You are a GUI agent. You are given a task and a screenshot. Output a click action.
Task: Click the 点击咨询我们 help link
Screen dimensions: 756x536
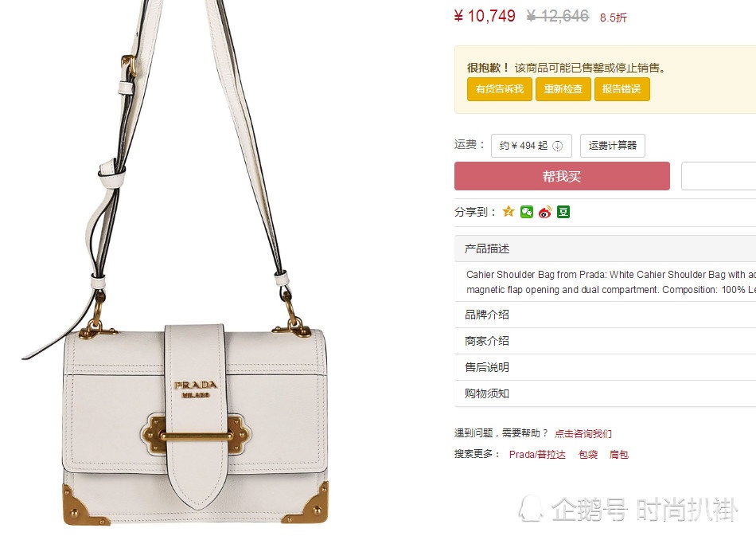583,433
